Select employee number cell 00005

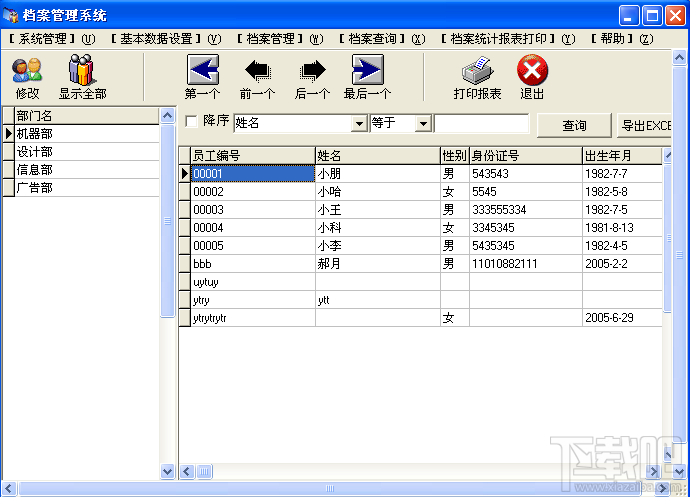click(253, 246)
